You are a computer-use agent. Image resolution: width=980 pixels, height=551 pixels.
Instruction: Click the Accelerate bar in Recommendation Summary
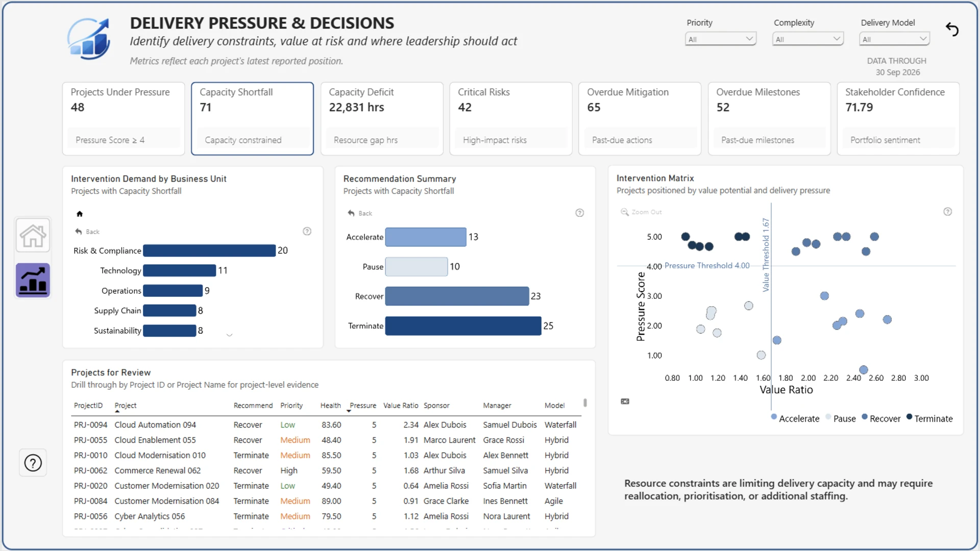(426, 237)
